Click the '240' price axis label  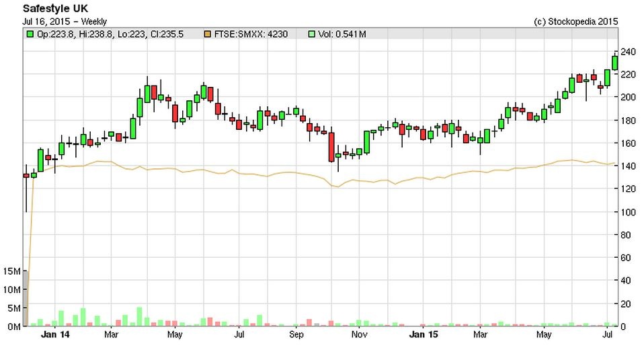coord(629,52)
